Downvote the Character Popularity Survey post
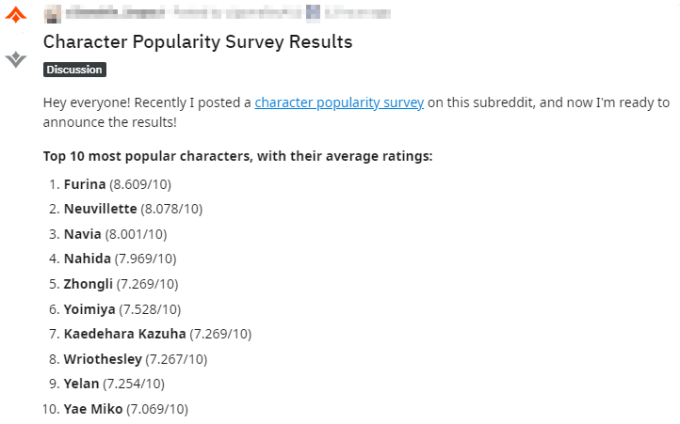The image size is (680, 424). point(15,60)
